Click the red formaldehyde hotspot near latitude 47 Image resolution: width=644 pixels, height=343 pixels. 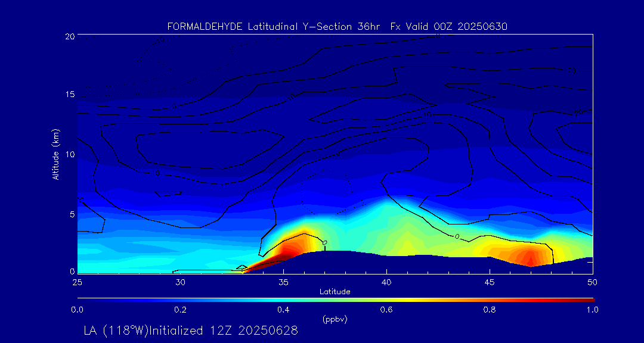530,257
